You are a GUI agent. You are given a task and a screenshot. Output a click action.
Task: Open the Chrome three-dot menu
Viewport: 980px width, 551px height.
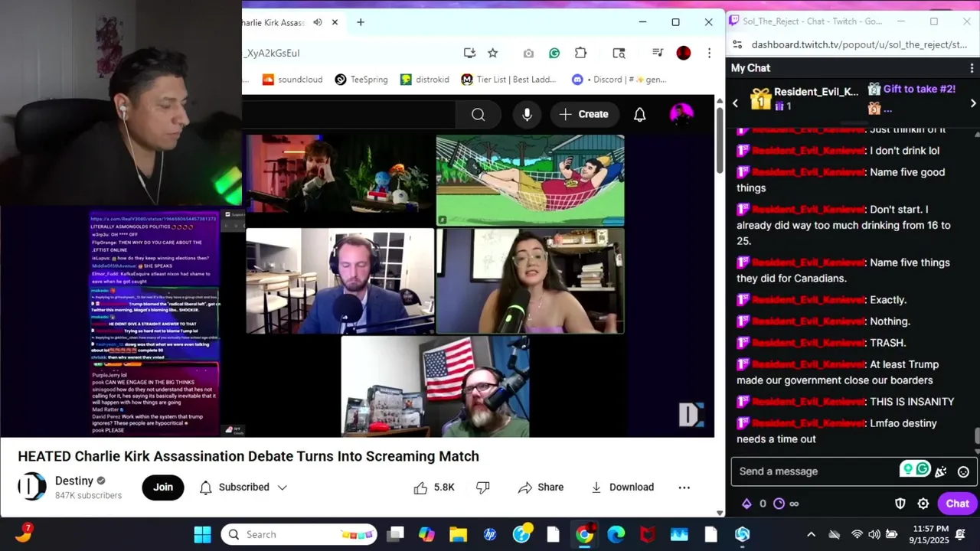[x=709, y=53]
